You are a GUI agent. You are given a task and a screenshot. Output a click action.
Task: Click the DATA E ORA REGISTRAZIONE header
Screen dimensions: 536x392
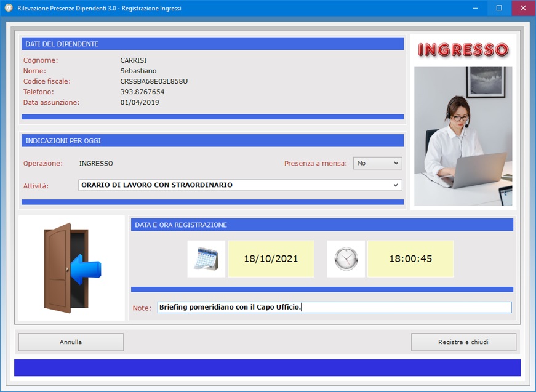click(322, 225)
